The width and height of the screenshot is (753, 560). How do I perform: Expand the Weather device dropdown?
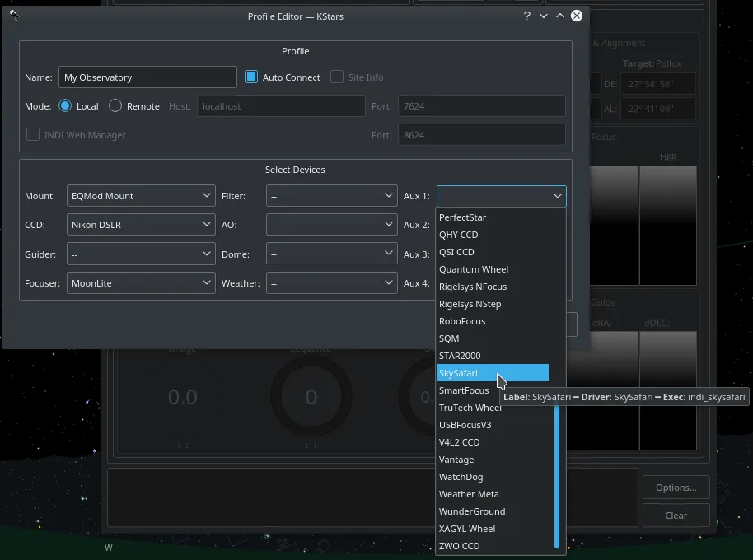(331, 283)
